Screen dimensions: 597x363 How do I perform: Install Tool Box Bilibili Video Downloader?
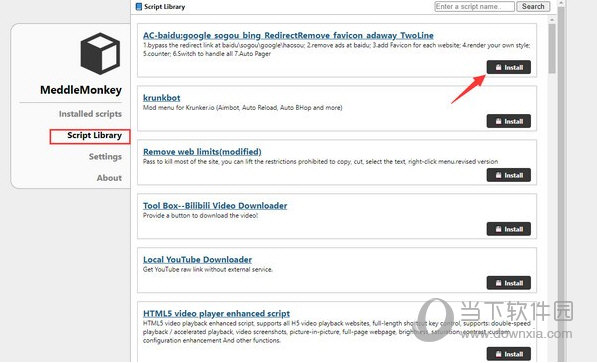click(509, 229)
